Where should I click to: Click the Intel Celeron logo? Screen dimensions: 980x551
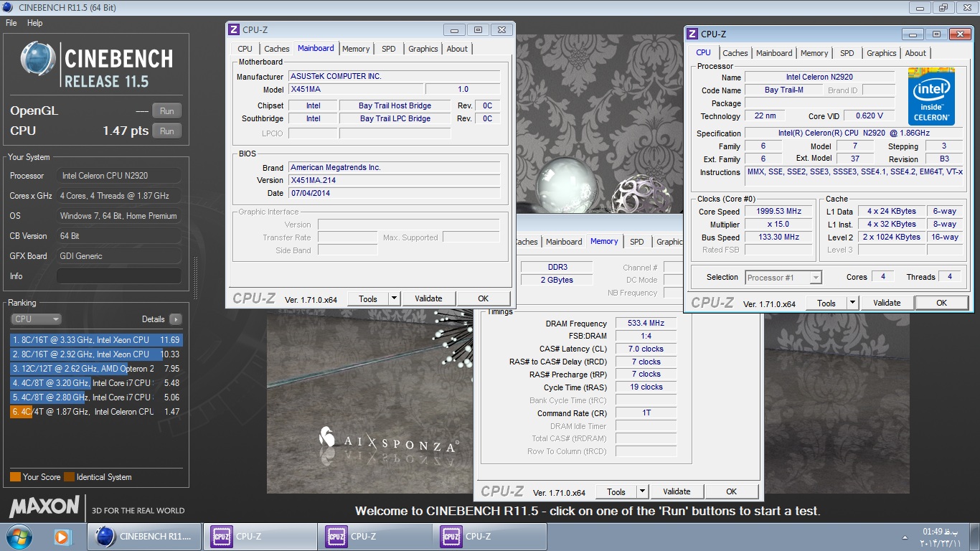(x=930, y=96)
